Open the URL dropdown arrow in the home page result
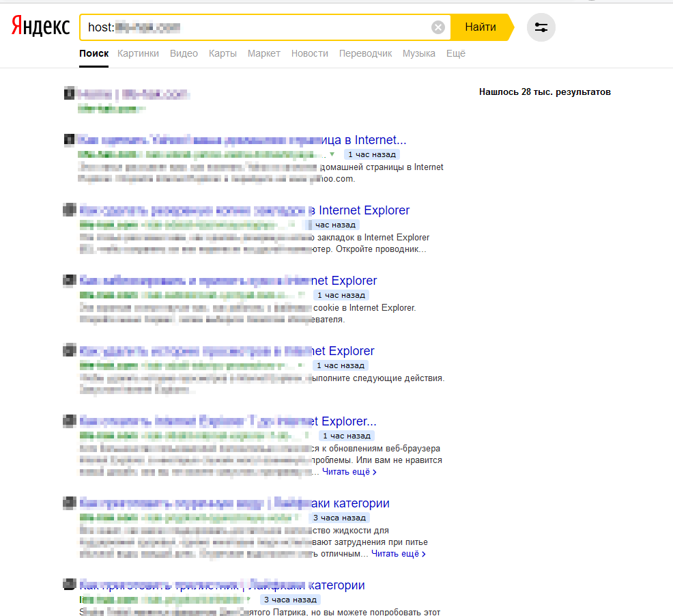 click(x=332, y=154)
